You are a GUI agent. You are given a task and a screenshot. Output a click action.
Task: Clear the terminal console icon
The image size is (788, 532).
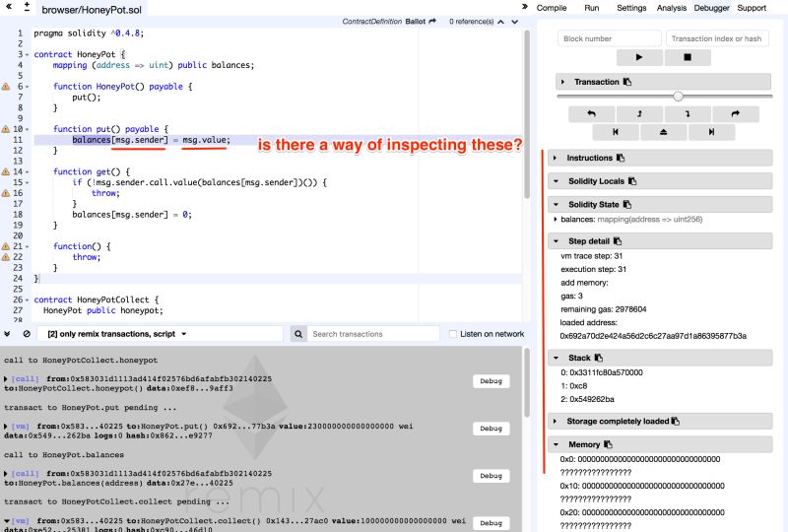tap(27, 333)
